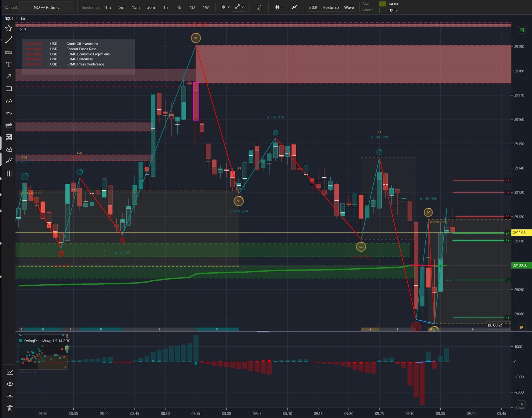Select the Text annotation tool

click(9, 65)
